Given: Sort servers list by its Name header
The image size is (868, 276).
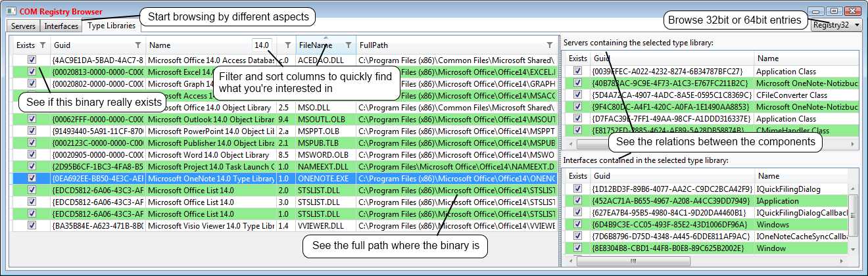Looking at the screenshot, I should click(767, 58).
